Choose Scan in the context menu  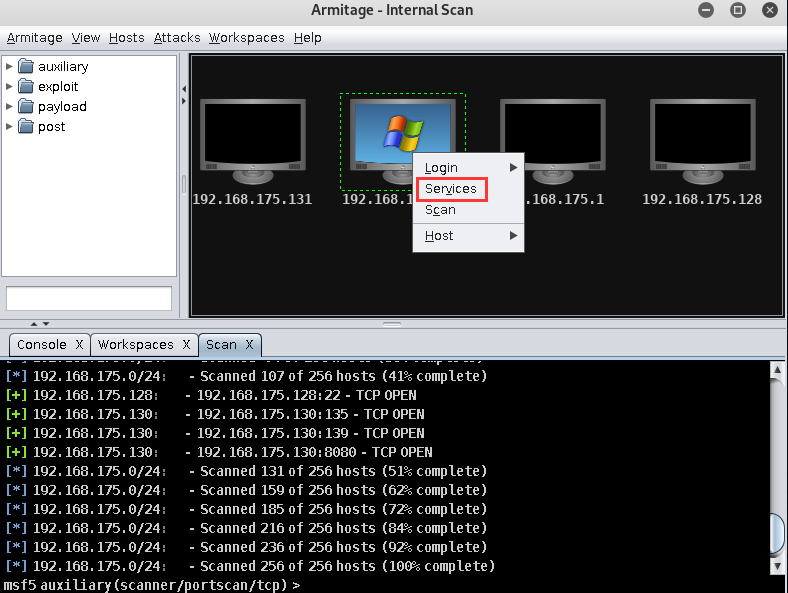click(x=468, y=210)
